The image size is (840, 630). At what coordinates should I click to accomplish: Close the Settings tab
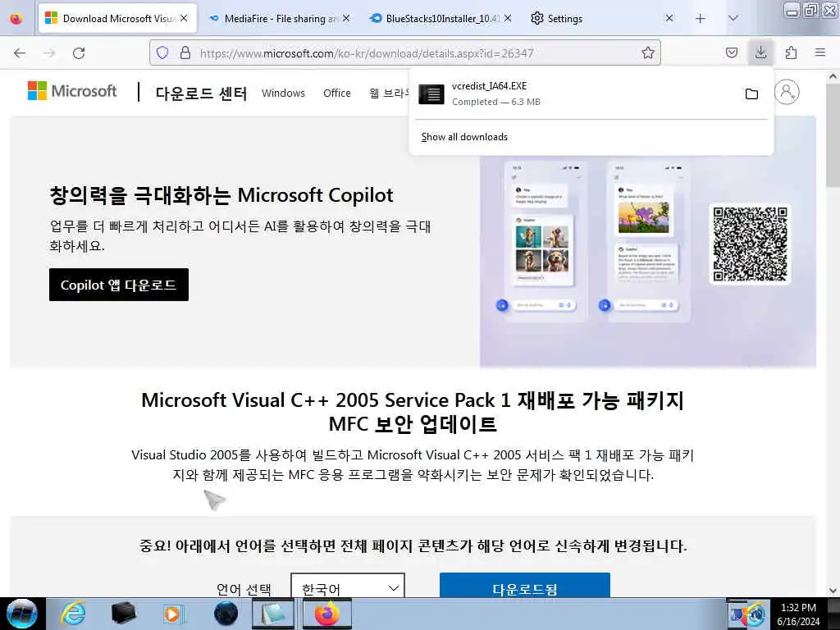[x=669, y=18]
